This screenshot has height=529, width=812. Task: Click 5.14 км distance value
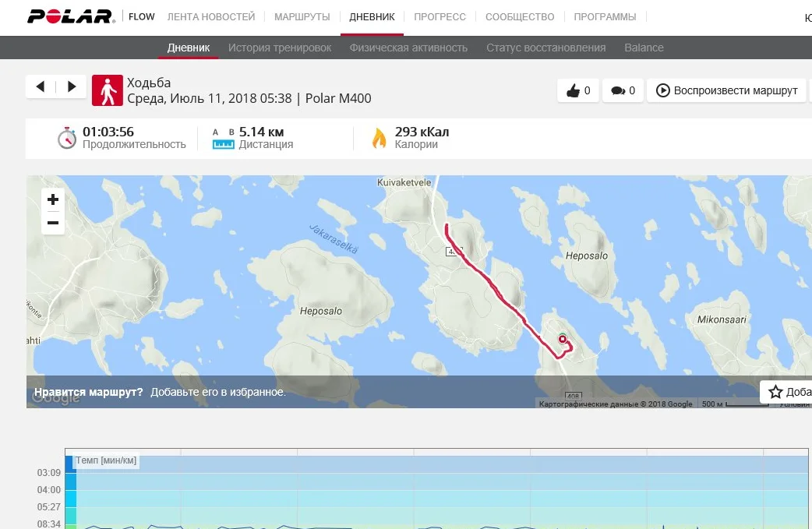262,132
